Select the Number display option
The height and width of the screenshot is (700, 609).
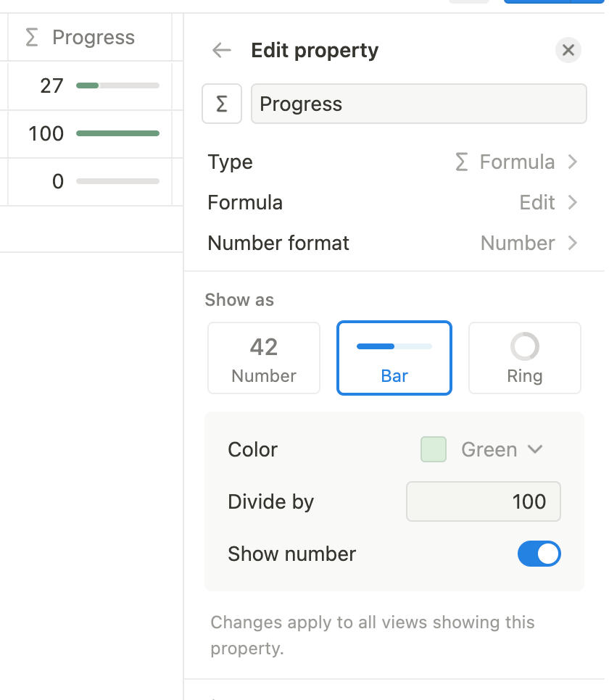coord(264,358)
